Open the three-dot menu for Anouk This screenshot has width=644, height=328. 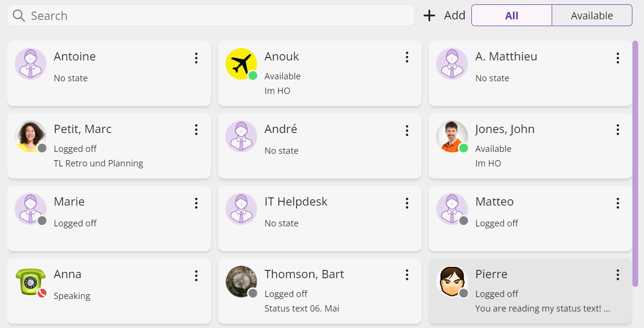[407, 57]
